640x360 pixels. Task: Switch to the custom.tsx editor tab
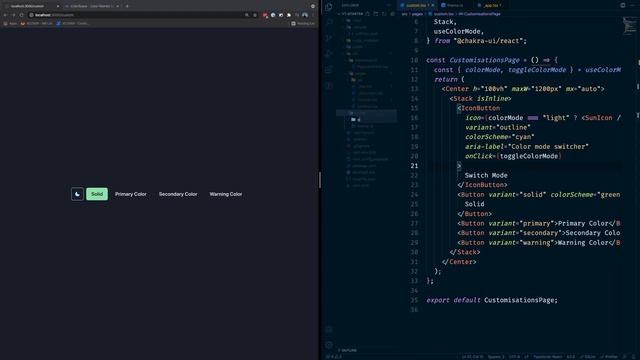(417, 5)
